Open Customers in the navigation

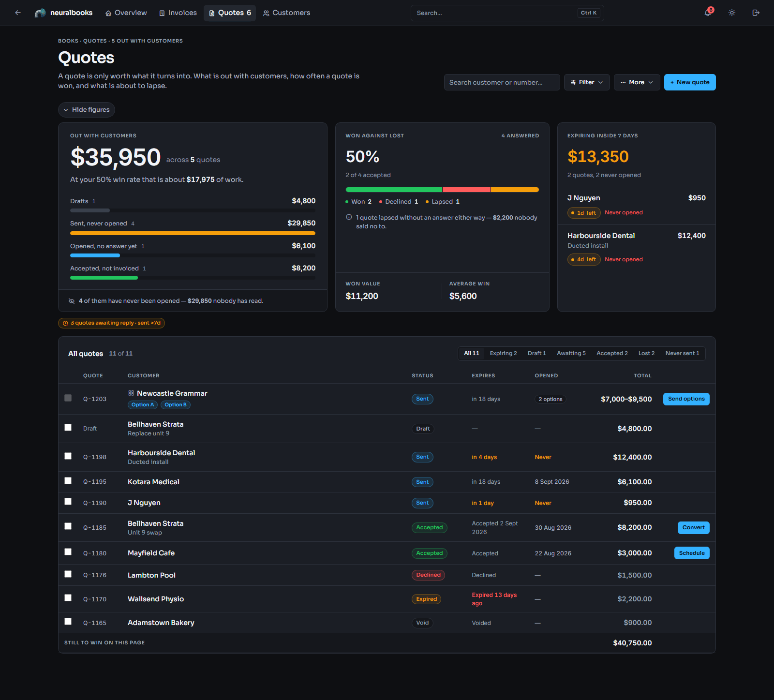286,13
